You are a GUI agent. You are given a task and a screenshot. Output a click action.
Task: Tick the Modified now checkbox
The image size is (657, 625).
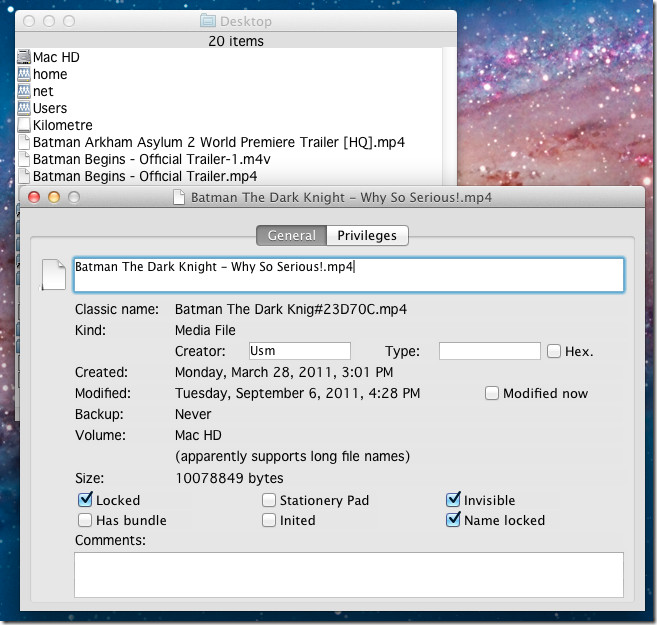click(492, 393)
